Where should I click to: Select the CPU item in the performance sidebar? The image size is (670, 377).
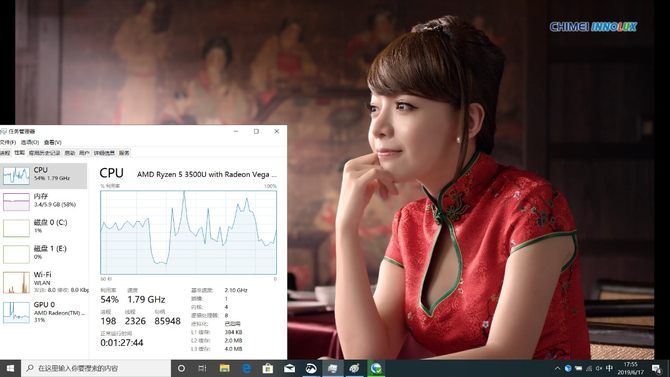tap(44, 175)
